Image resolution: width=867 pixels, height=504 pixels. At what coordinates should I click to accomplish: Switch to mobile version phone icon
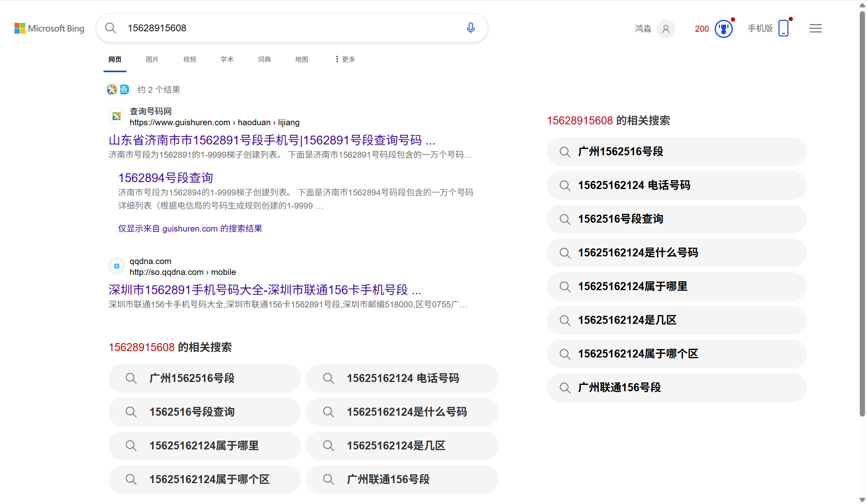coord(783,28)
